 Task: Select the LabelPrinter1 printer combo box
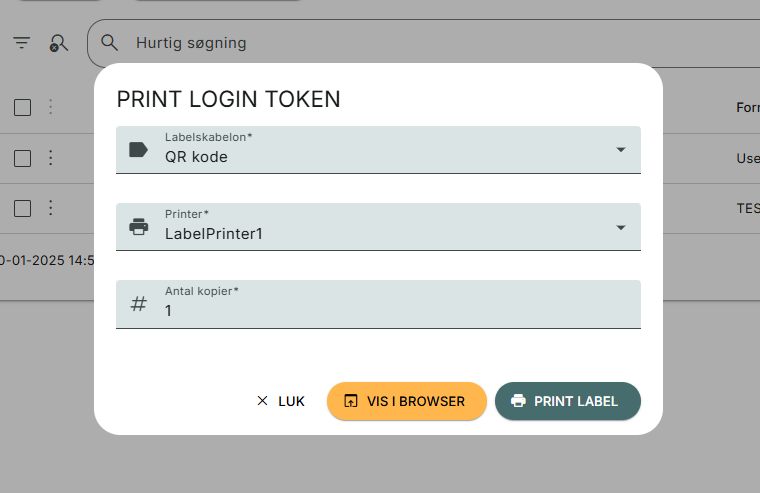[378, 227]
